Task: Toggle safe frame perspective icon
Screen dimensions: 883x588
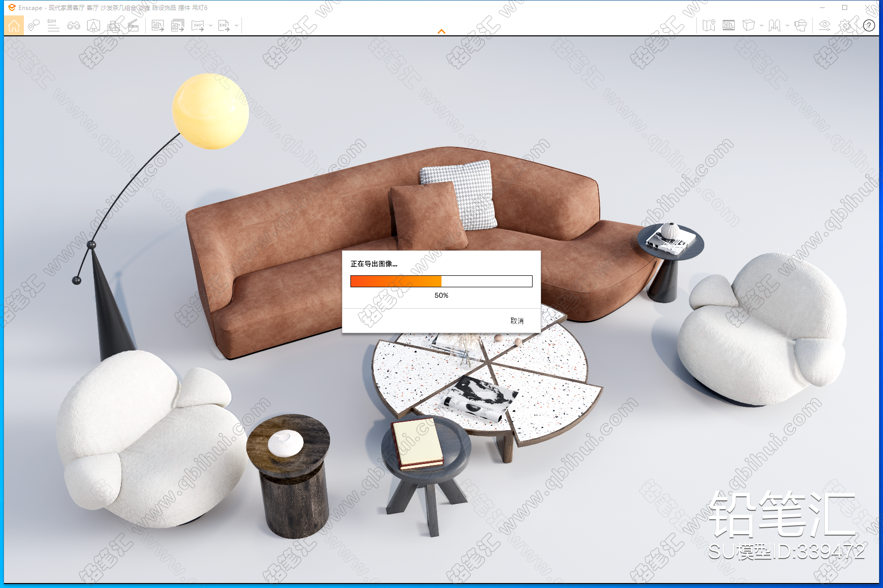Action: click(94, 25)
